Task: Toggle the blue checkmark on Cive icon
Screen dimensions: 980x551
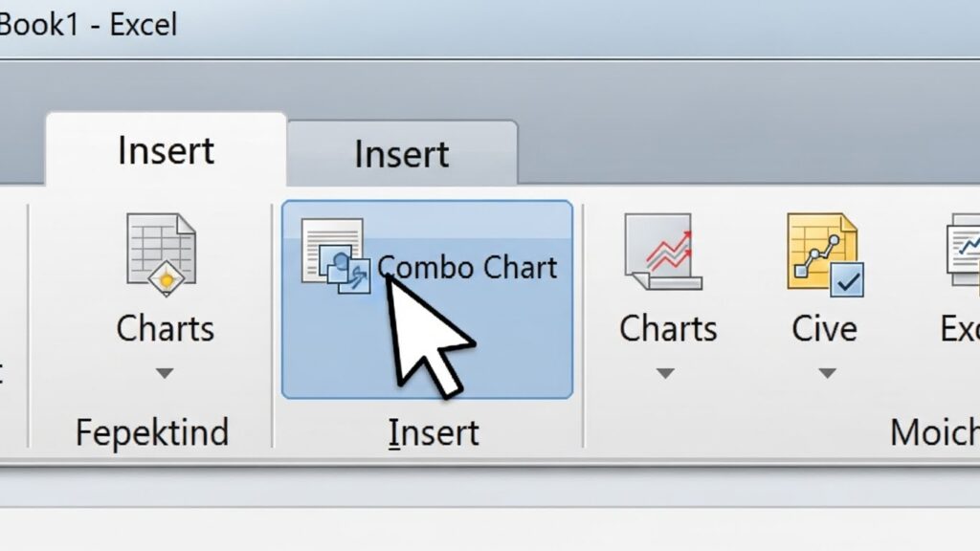Action: 847,280
